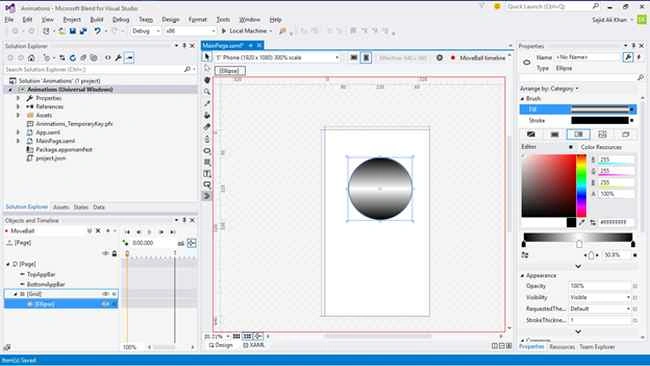Select Solid color brush type icon
650x366 pixels.
point(555,134)
